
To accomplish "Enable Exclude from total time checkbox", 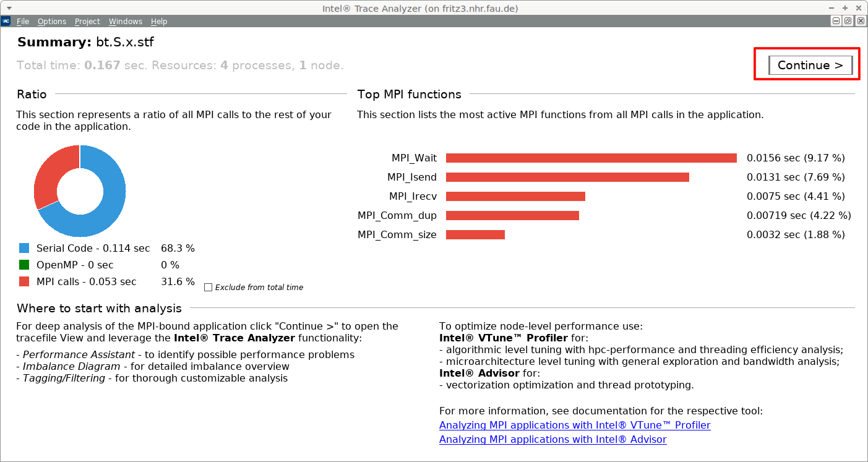I will tap(208, 287).
